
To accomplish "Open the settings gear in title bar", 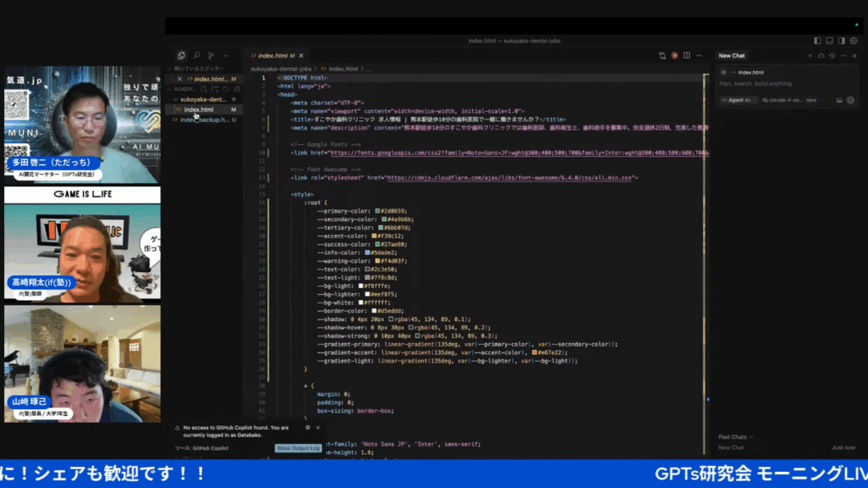I will coord(854,41).
